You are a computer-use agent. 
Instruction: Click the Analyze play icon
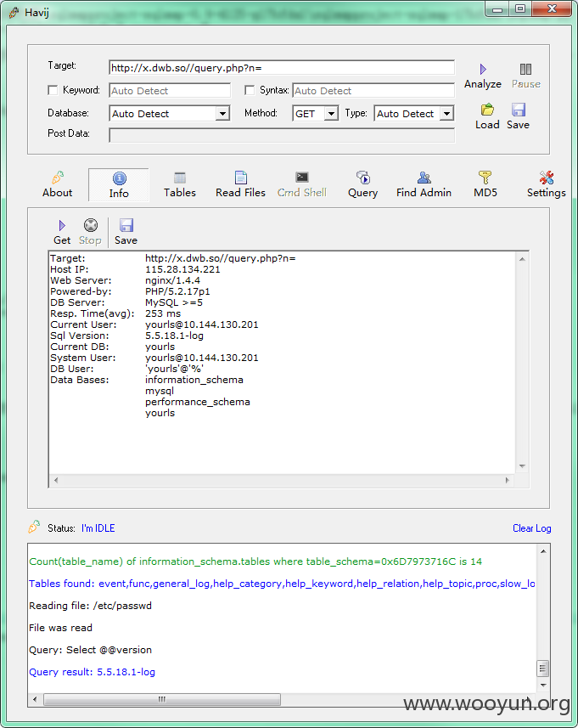click(x=483, y=69)
